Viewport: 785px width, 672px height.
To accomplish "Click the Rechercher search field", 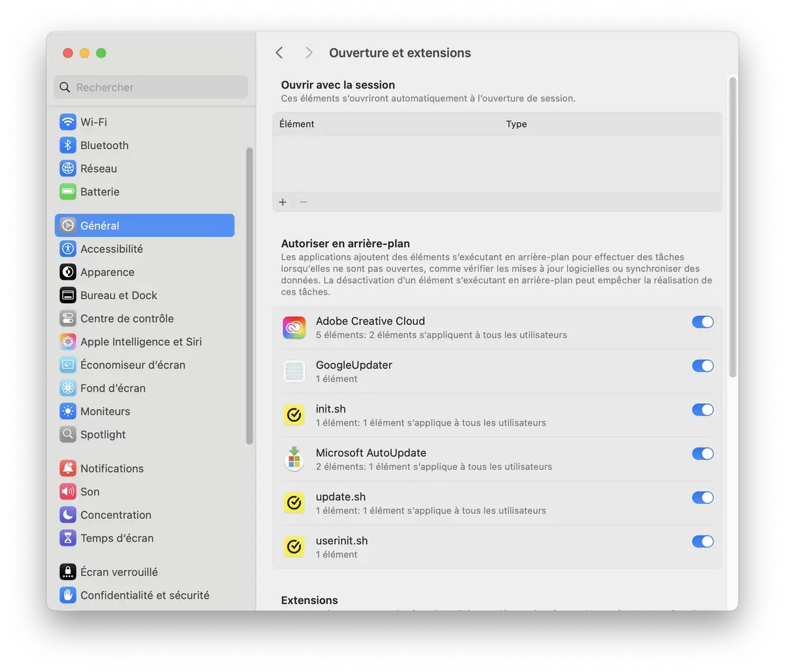I will (150, 87).
